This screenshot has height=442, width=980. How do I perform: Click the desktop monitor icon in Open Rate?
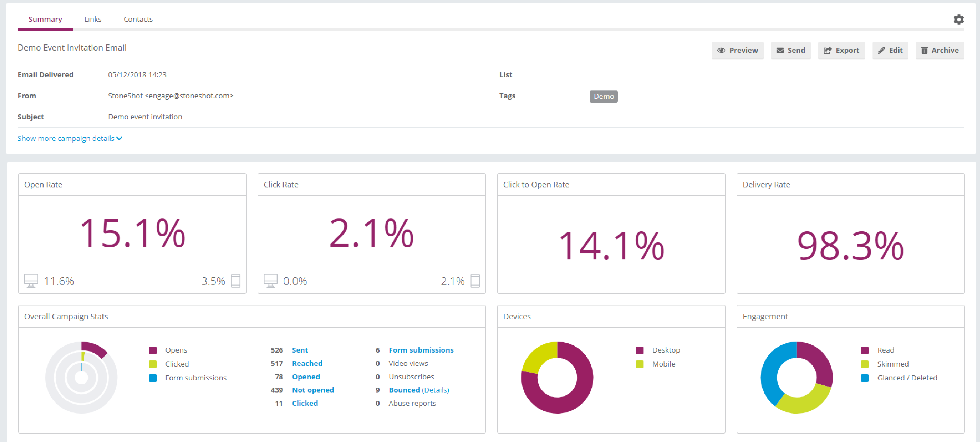click(x=31, y=281)
